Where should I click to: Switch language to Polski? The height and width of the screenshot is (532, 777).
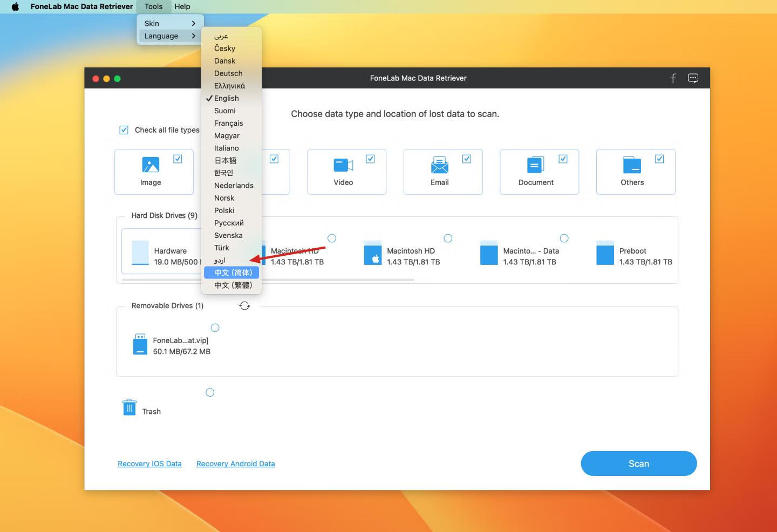pos(231,210)
